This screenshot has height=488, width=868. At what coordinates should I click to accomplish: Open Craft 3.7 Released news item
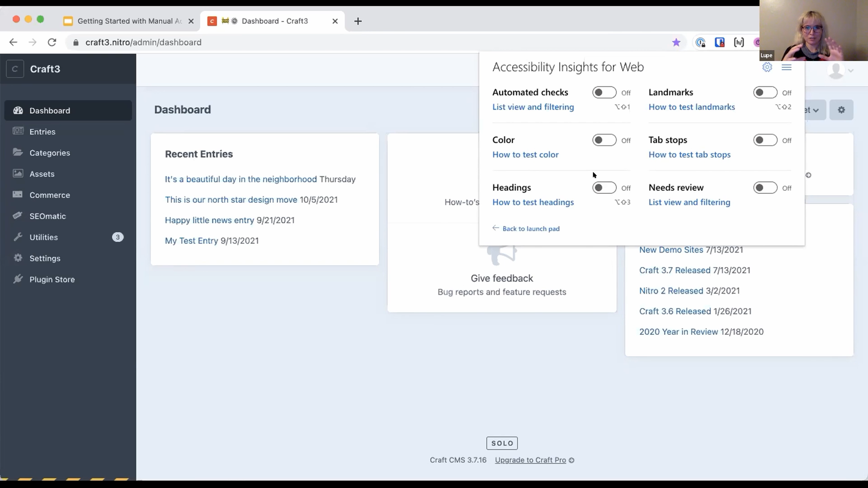coord(675,270)
